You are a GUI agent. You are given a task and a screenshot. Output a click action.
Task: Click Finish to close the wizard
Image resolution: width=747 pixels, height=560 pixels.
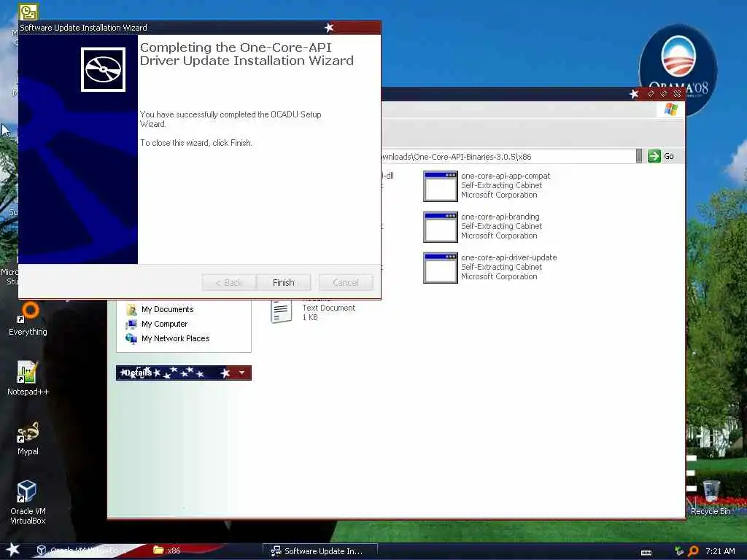284,282
